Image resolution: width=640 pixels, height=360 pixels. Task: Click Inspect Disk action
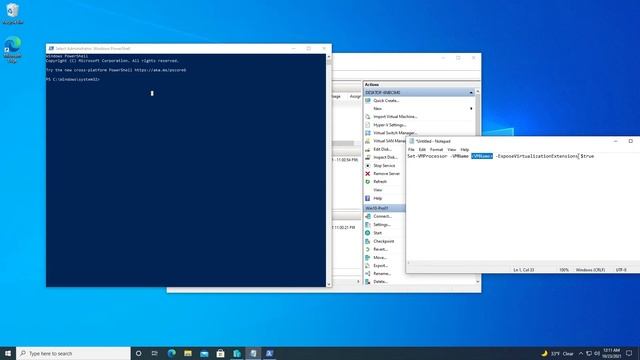385,157
